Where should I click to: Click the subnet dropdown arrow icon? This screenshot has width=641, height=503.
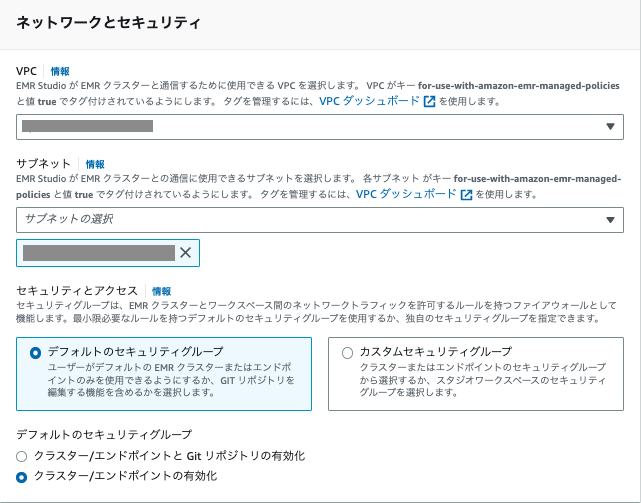[610, 220]
